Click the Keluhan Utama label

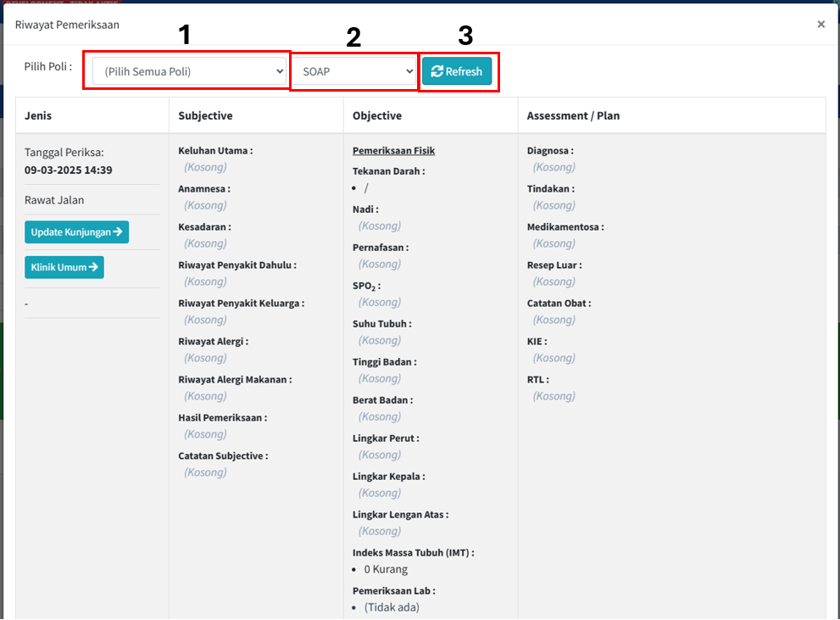[214, 151]
